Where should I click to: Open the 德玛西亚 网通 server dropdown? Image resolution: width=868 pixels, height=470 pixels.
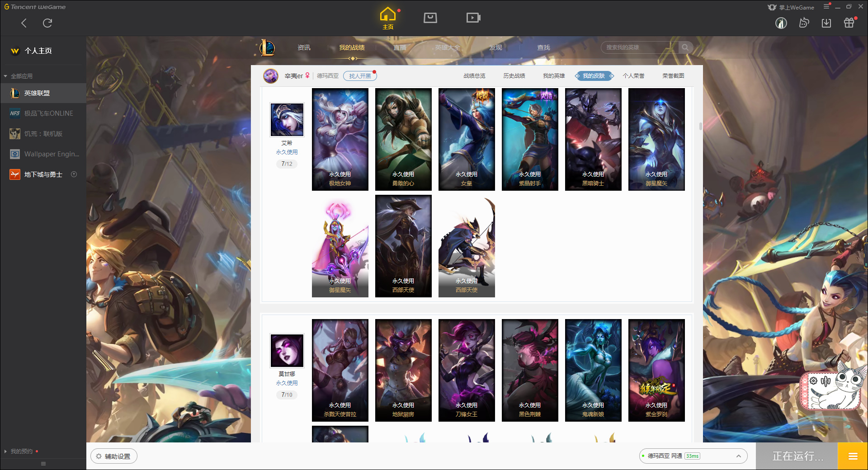693,456
